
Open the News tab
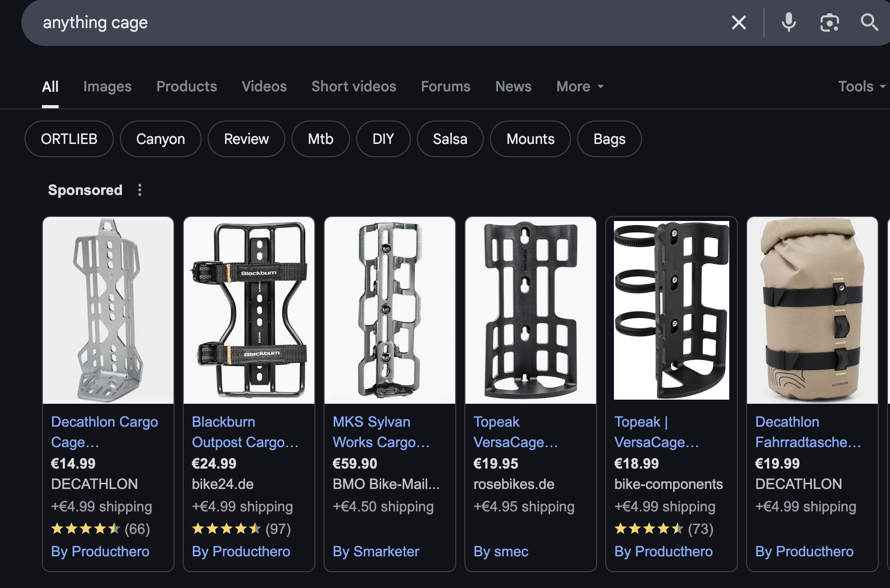[513, 86]
